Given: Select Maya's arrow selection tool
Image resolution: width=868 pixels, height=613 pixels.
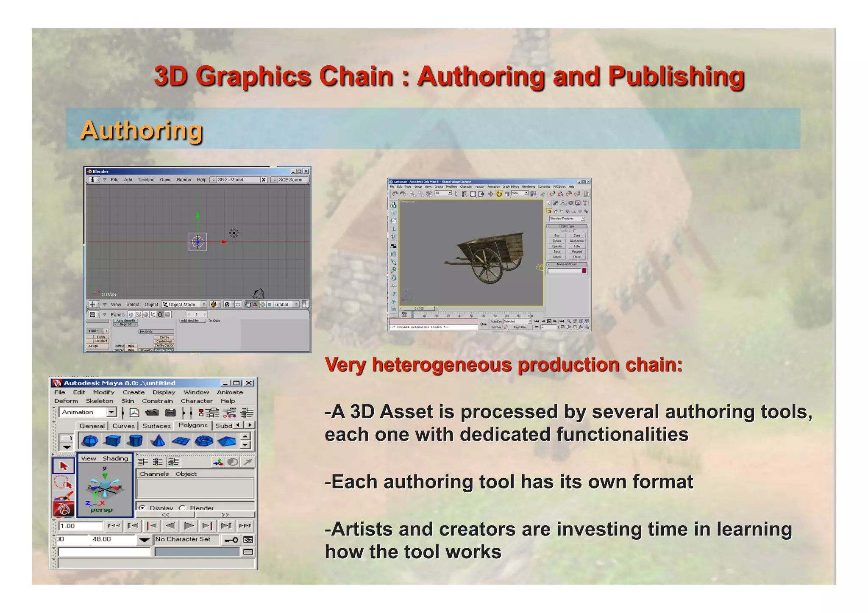Looking at the screenshot, I should 64,466.
